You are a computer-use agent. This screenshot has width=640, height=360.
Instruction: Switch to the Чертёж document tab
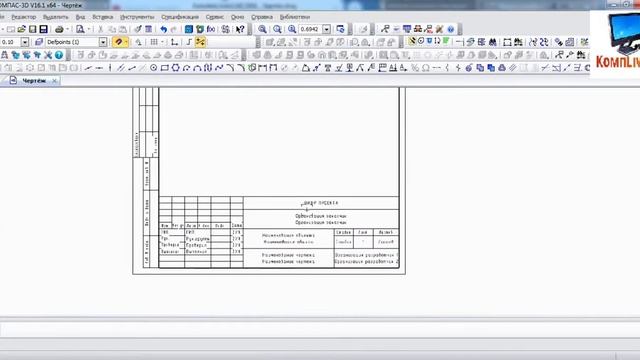(x=33, y=81)
